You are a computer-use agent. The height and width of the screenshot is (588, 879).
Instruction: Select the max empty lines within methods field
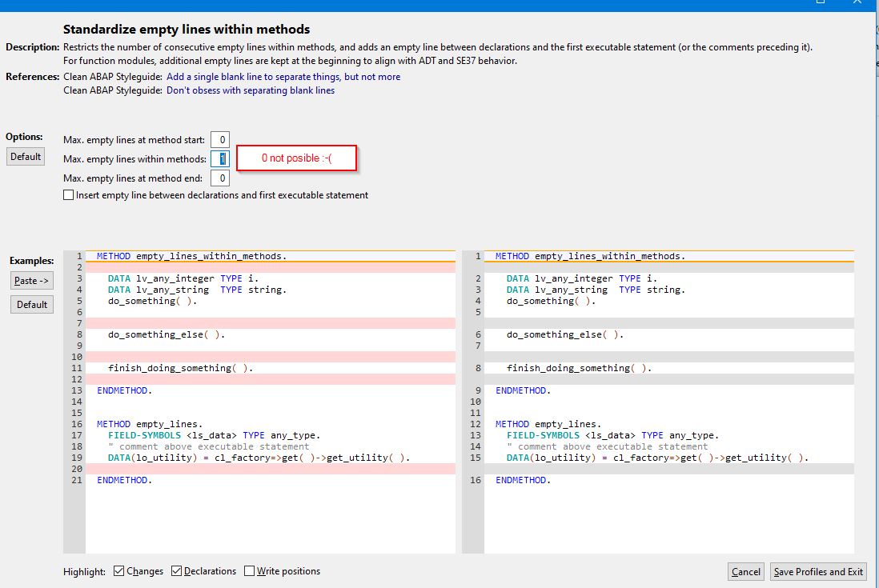pos(219,158)
